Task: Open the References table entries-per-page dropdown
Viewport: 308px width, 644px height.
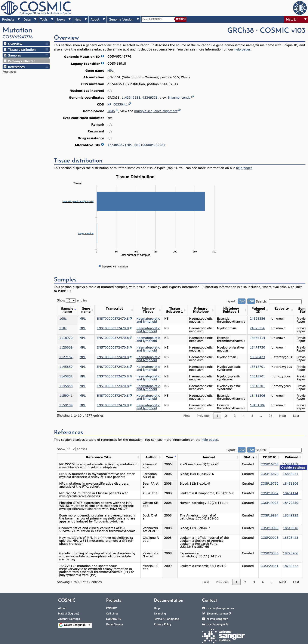Action: (x=71, y=449)
